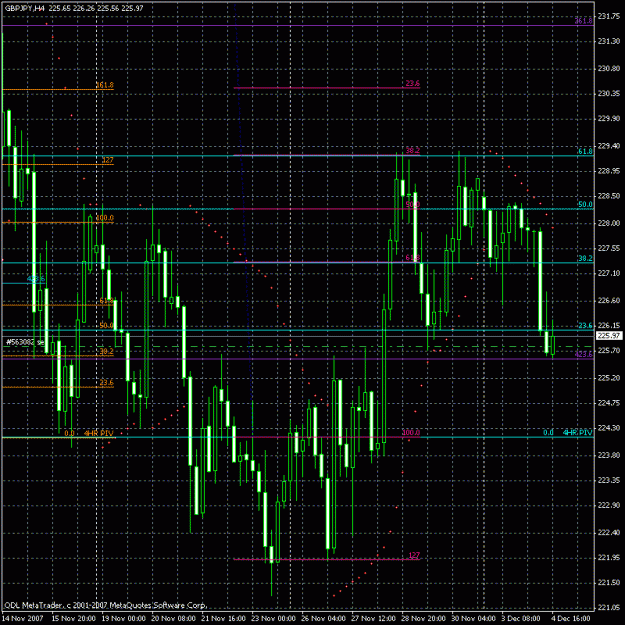Click the 221.50 price axis label
This screenshot has height=625, width=625.
point(609,583)
